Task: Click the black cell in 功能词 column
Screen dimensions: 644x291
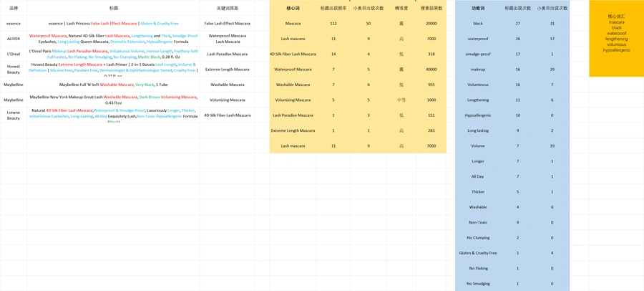Action: (478, 24)
